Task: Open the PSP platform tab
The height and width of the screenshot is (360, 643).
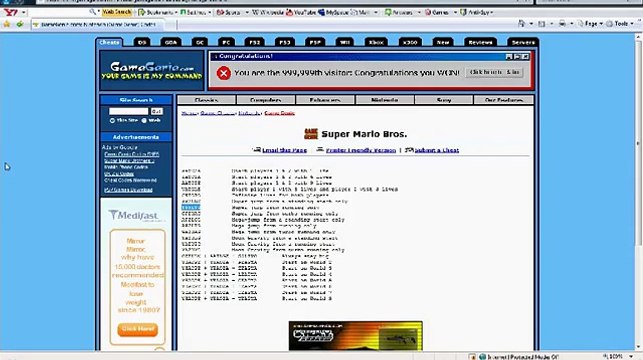Action: (315, 42)
